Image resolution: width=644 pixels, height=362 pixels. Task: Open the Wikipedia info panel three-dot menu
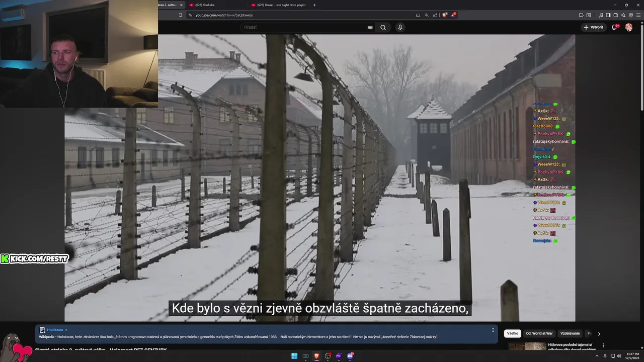coord(493,330)
